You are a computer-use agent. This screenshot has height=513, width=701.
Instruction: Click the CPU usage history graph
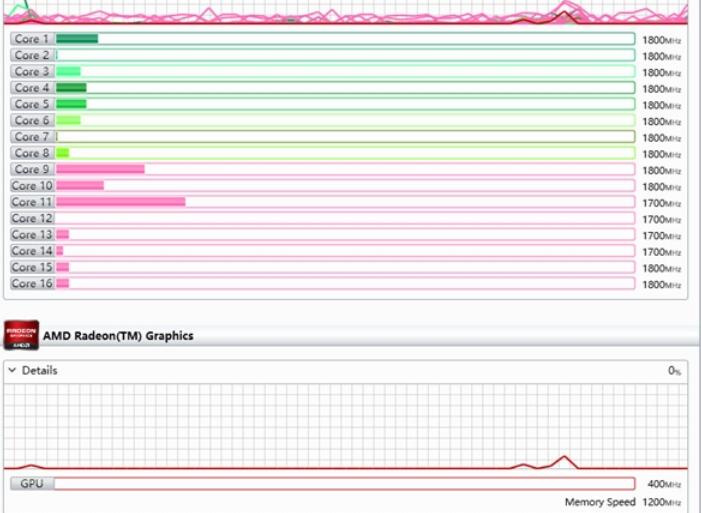[346, 12]
